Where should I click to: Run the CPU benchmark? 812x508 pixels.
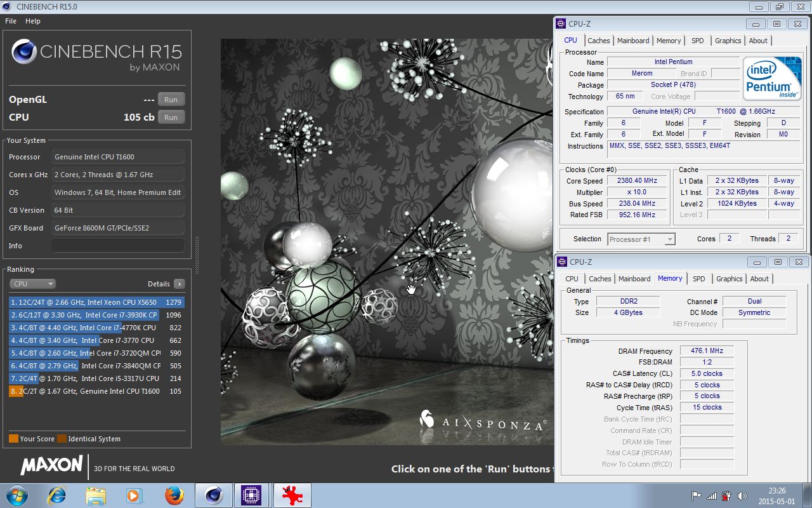[x=171, y=117]
